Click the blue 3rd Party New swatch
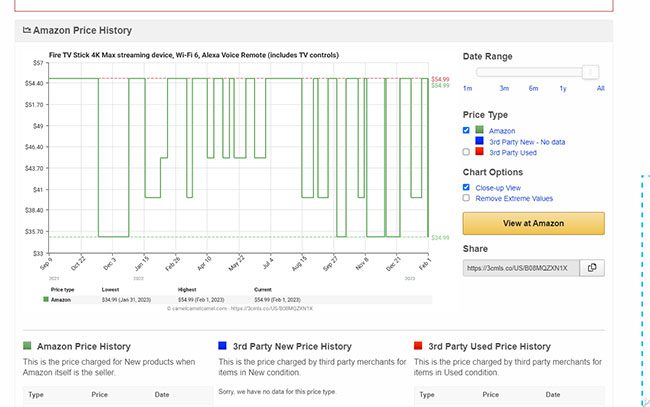This screenshot has width=650, height=407. tap(480, 142)
